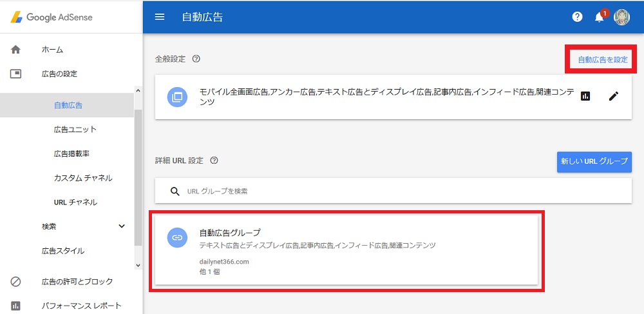Click 他 1 個 text in URL group
The height and width of the screenshot is (314, 644).
coord(209,271)
